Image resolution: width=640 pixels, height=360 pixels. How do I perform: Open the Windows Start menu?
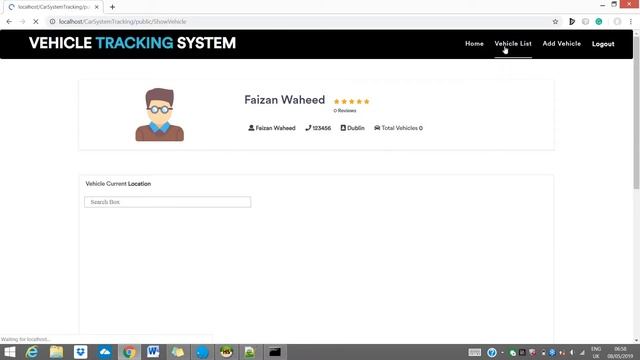9,352
